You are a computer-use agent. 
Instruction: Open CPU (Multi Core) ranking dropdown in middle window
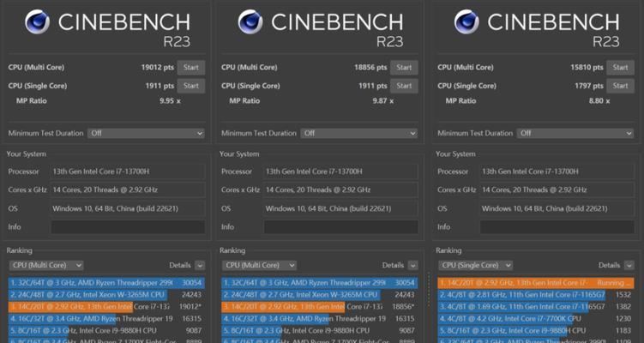(259, 265)
